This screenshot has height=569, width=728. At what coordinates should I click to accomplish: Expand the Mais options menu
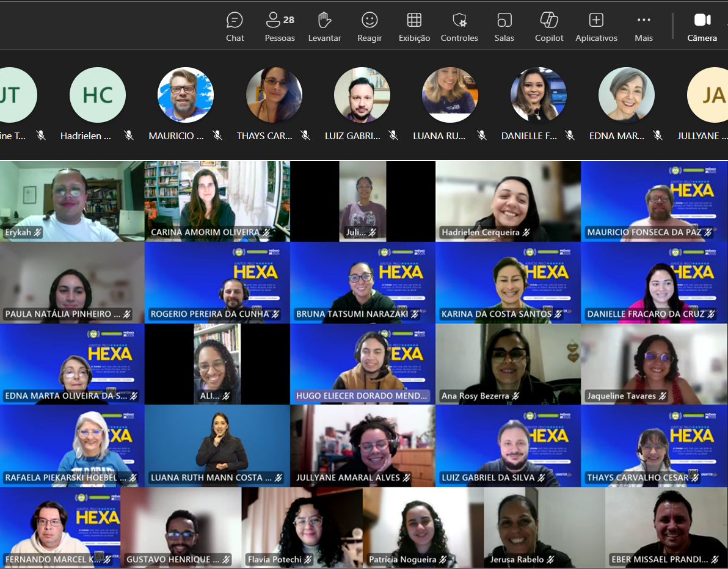point(644,27)
